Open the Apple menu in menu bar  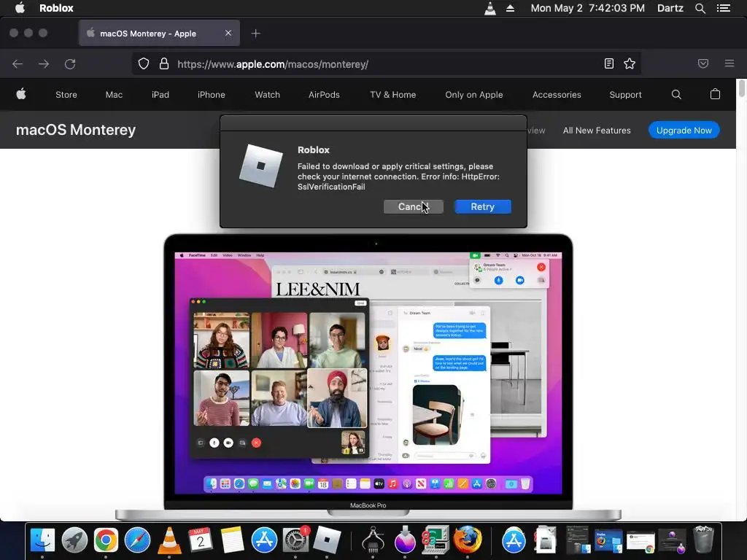pyautogui.click(x=20, y=8)
